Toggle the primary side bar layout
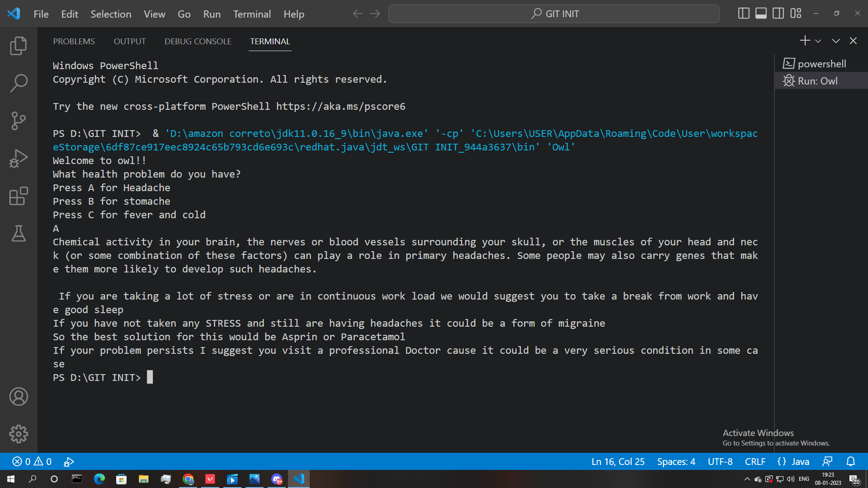868x488 pixels. coord(744,14)
